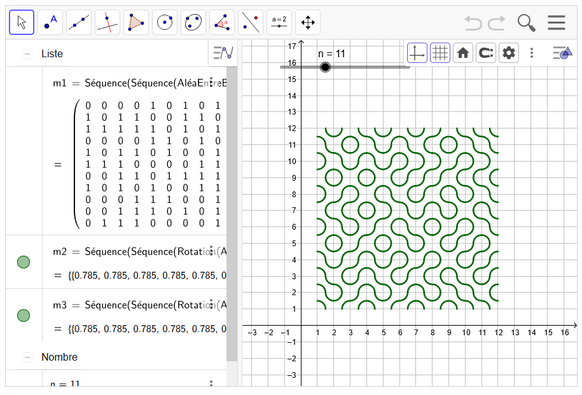Click the m2 Séquence definition
This screenshot has width=582, height=395.
click(x=140, y=252)
